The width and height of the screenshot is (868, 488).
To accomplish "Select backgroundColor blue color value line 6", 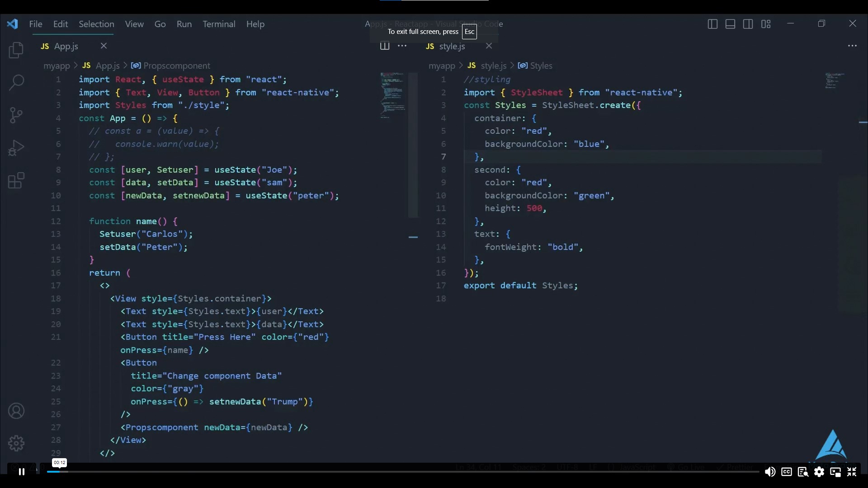I will pos(589,144).
